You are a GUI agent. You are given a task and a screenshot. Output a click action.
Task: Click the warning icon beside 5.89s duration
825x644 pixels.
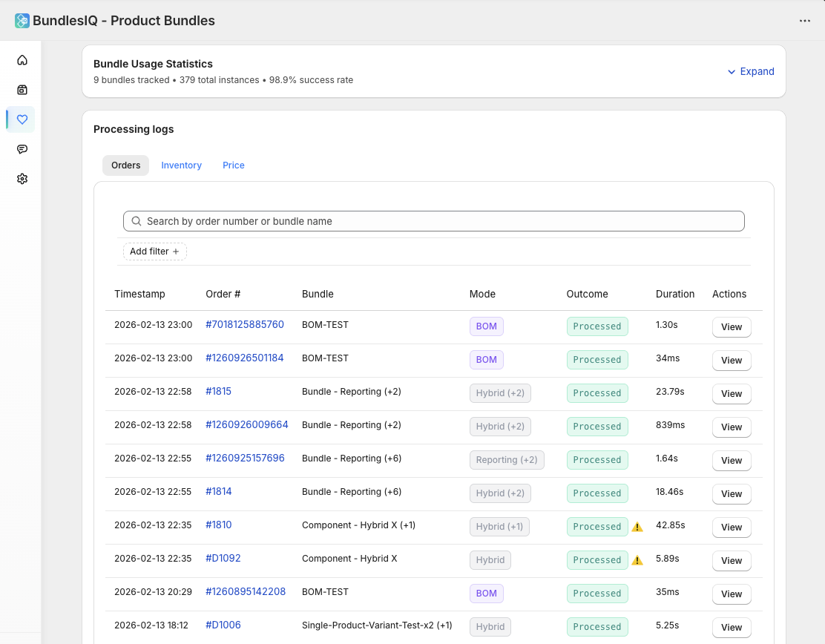637,559
